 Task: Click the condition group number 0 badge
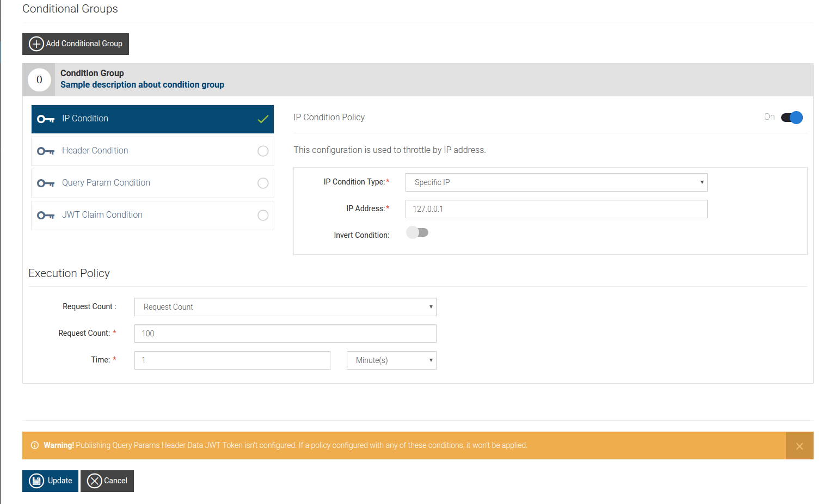pyautogui.click(x=39, y=80)
